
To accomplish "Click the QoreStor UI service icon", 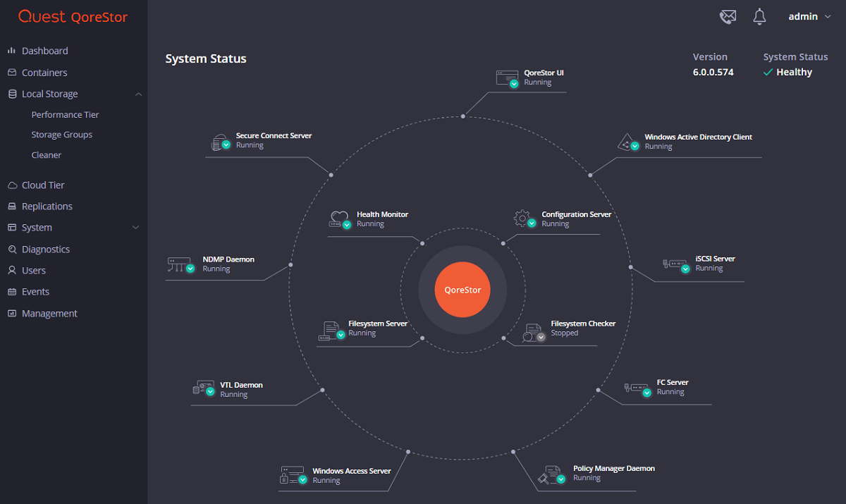I will 507,77.
